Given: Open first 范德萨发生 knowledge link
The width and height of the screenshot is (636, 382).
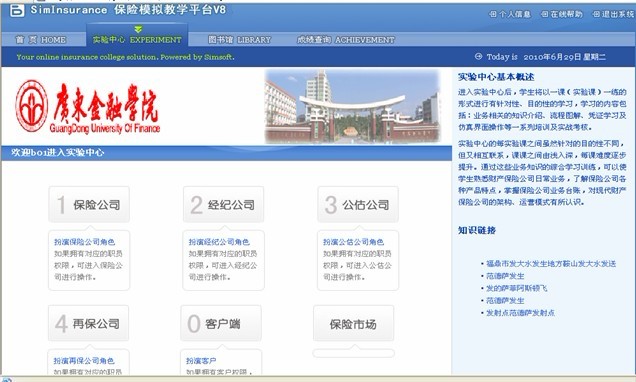Looking at the screenshot, I should coord(505,276).
